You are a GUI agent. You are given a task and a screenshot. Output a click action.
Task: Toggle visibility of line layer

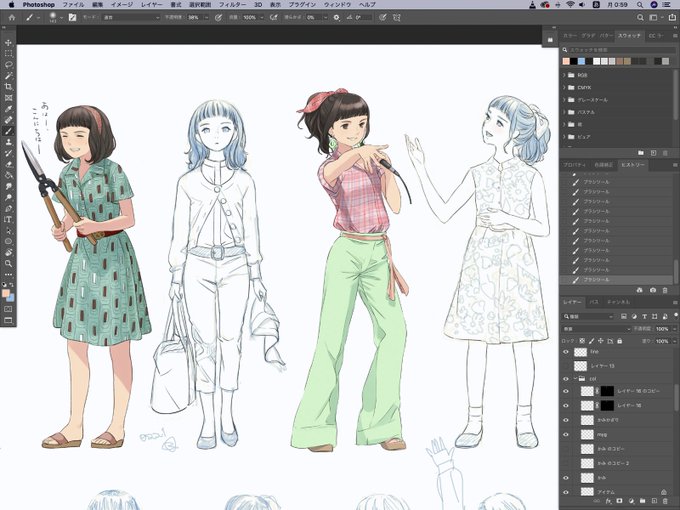pyautogui.click(x=566, y=352)
